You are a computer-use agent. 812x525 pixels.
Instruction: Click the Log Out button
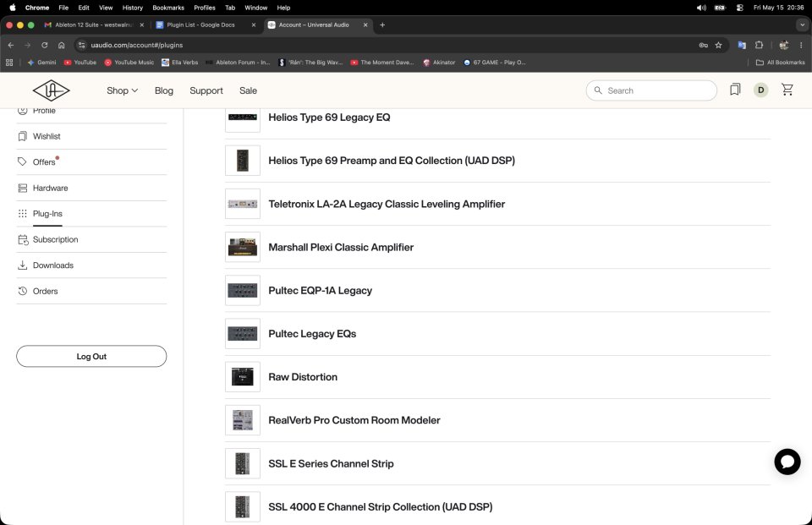pyautogui.click(x=91, y=356)
